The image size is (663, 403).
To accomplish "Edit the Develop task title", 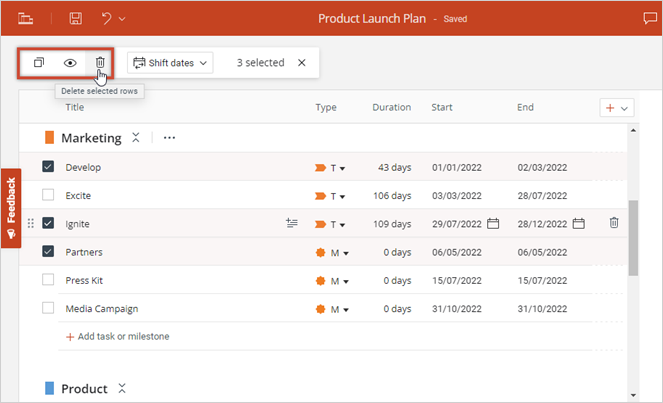I will tap(83, 167).
